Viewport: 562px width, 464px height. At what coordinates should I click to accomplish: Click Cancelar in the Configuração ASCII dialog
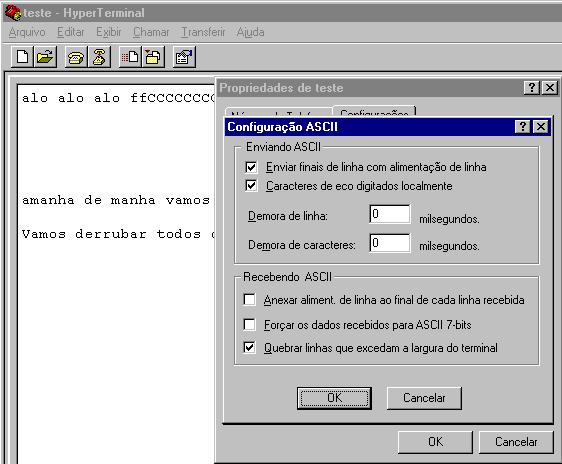[x=424, y=398]
